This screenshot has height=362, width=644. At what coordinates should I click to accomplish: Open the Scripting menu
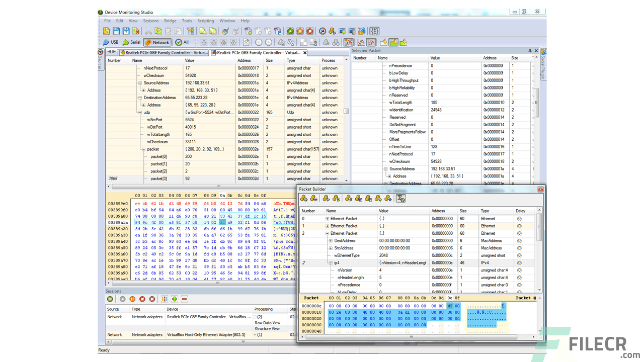[x=206, y=21]
